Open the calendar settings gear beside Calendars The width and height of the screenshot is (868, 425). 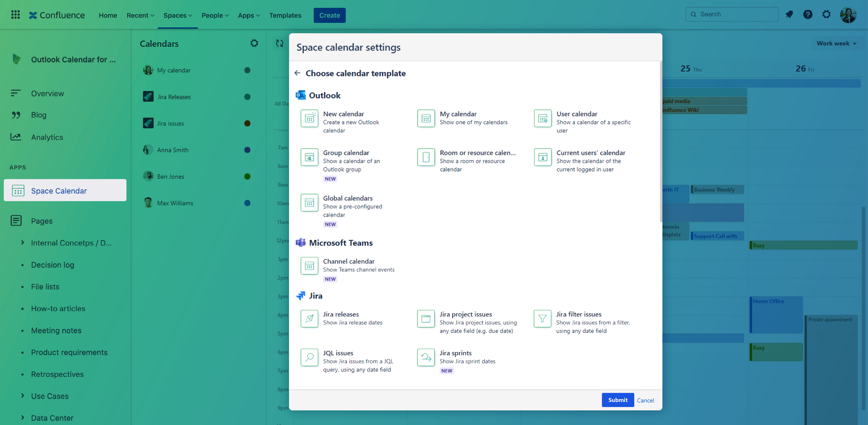pos(254,43)
